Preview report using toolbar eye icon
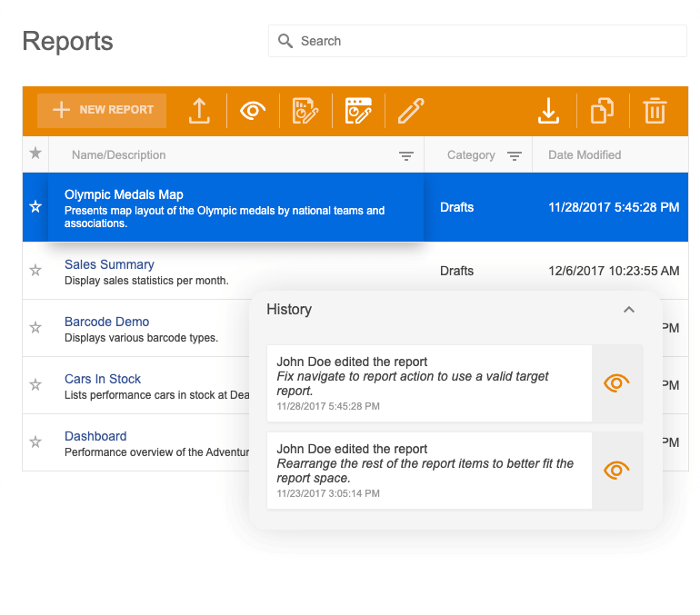This screenshot has width=700, height=615. coord(253,110)
